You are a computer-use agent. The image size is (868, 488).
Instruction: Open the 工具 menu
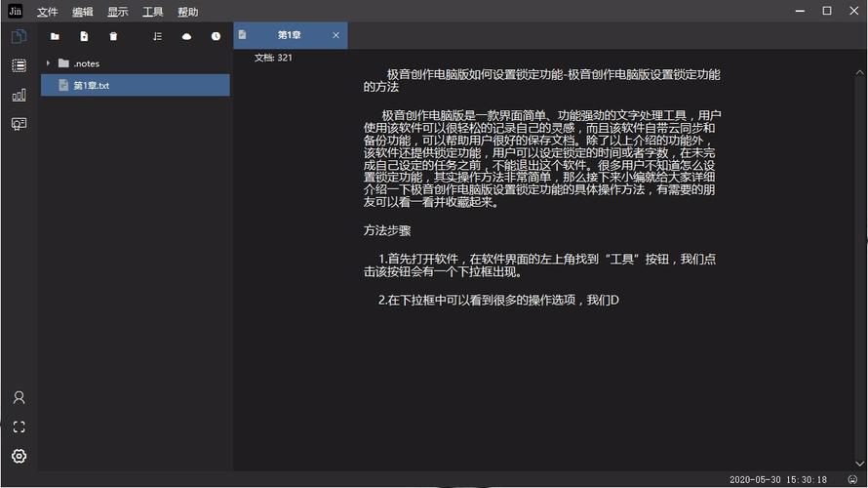(153, 12)
